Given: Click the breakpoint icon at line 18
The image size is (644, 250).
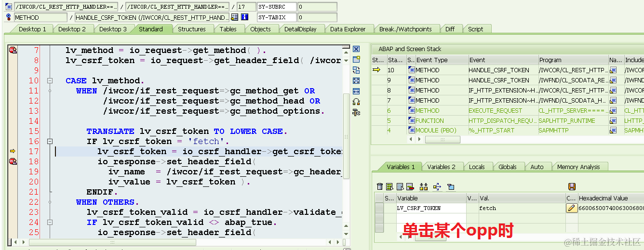Looking at the screenshot, I should [x=13, y=161].
